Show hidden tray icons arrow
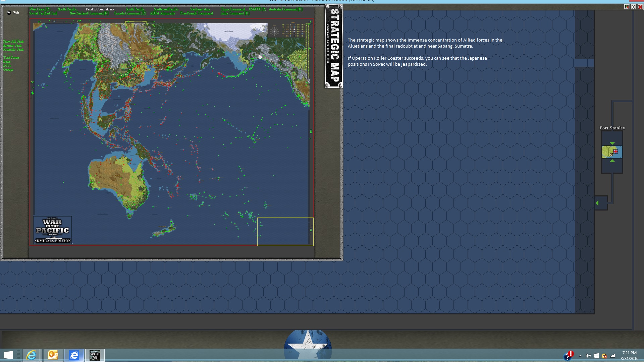 (580, 356)
